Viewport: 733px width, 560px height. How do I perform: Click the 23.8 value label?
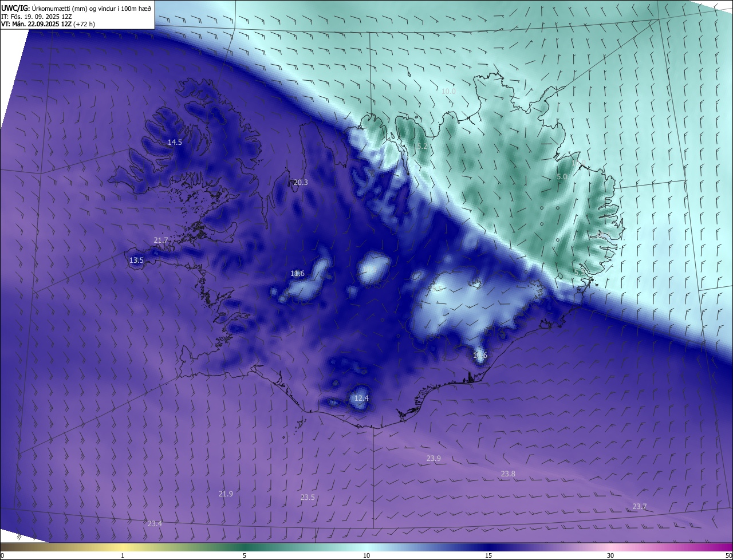tap(508, 474)
